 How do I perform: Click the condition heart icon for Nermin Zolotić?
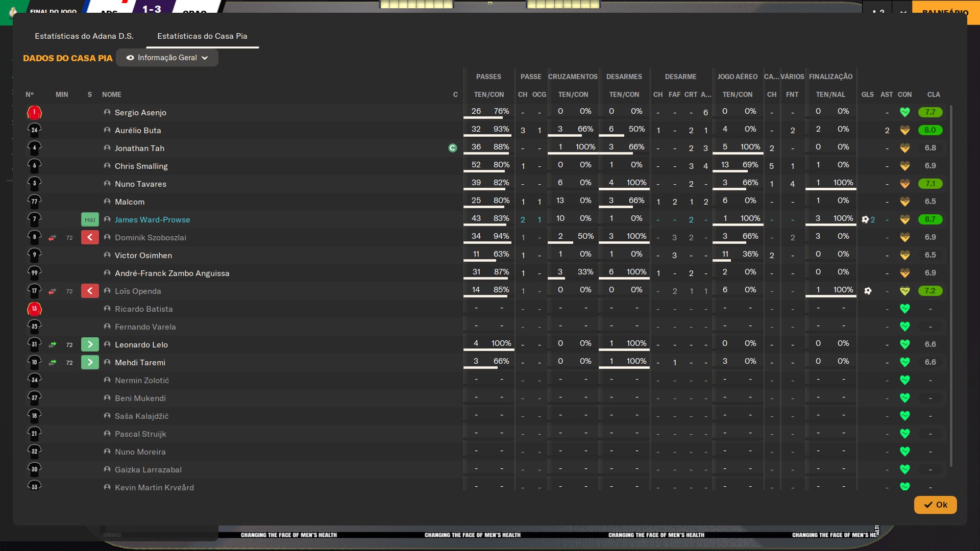(x=904, y=380)
